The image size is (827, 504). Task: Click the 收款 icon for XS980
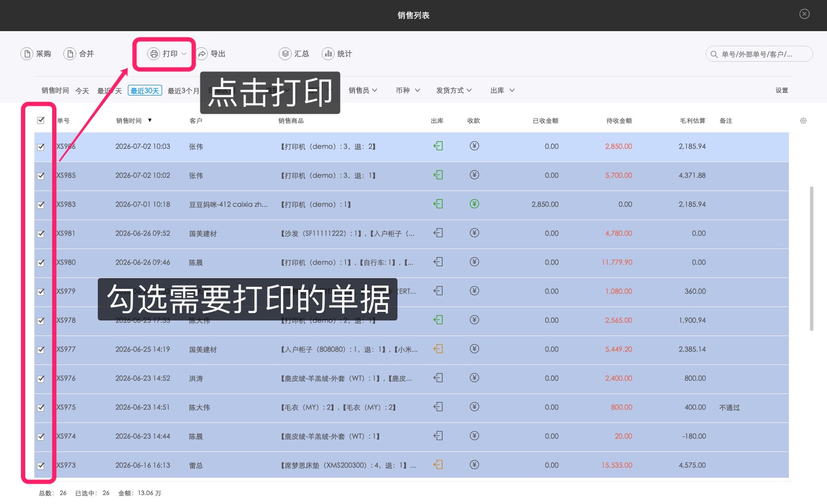(474, 262)
